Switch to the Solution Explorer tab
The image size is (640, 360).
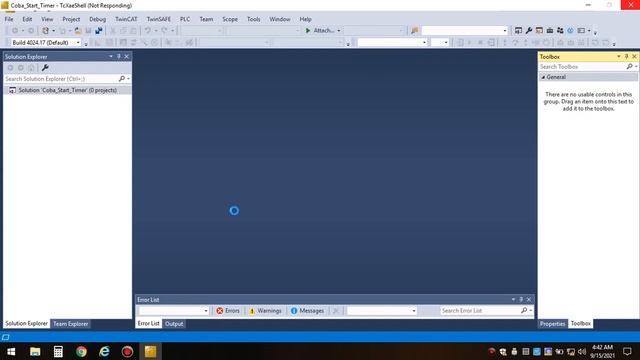coord(27,324)
